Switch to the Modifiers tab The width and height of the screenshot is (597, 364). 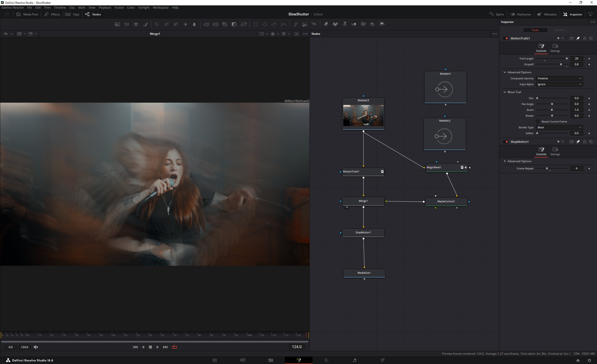[x=560, y=30]
